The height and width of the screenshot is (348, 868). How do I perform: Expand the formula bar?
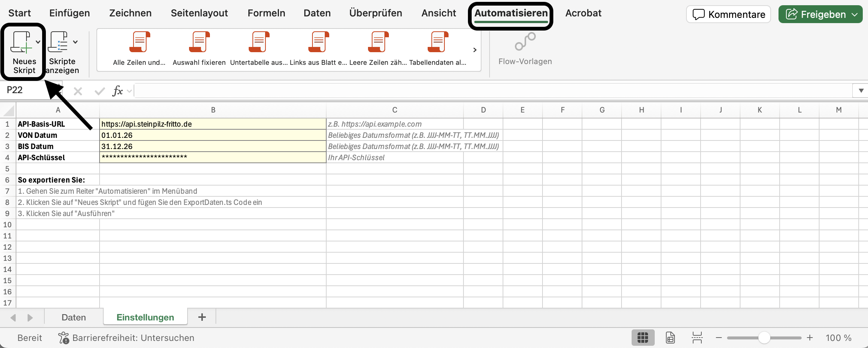861,91
